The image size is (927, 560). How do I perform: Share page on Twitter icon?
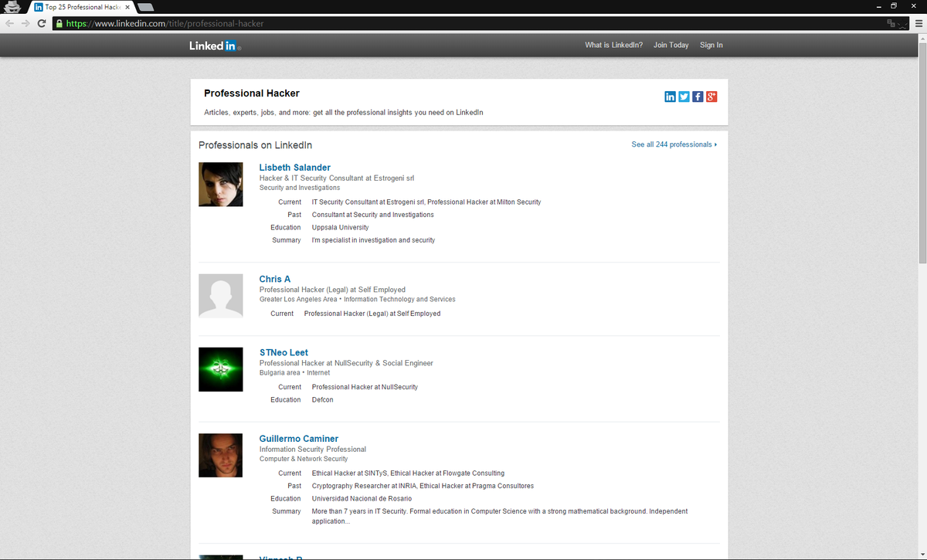[684, 97]
